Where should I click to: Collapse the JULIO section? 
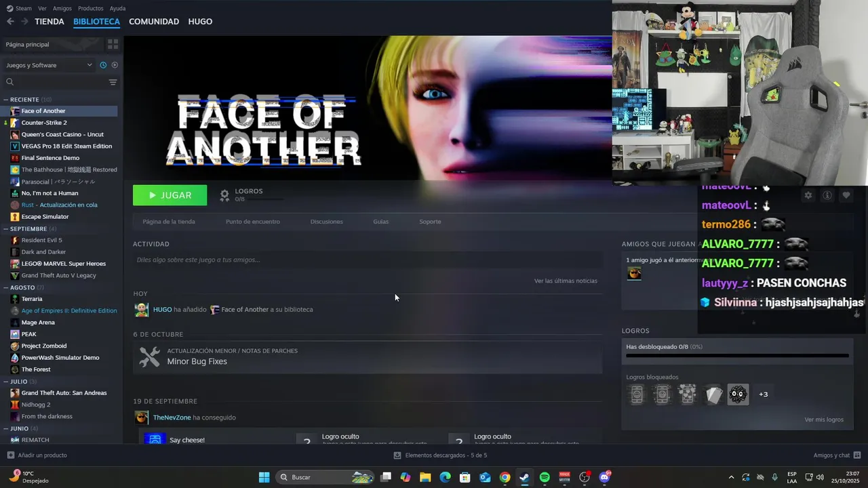point(6,382)
